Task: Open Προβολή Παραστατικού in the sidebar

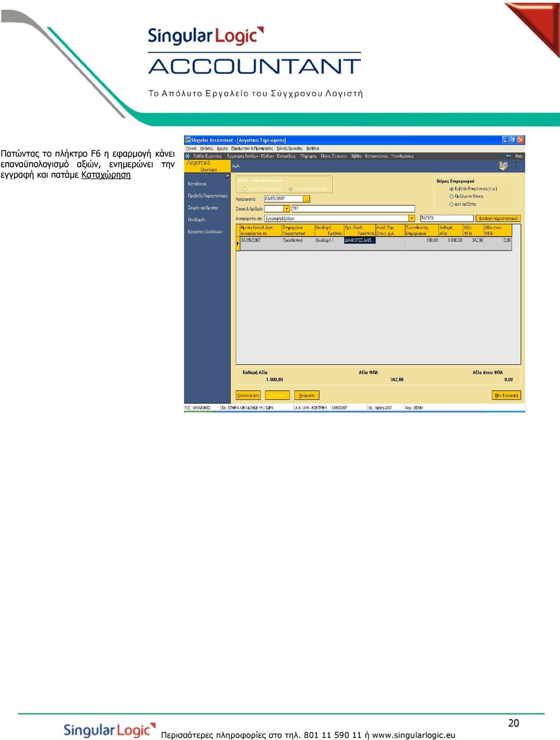Action: [x=208, y=196]
